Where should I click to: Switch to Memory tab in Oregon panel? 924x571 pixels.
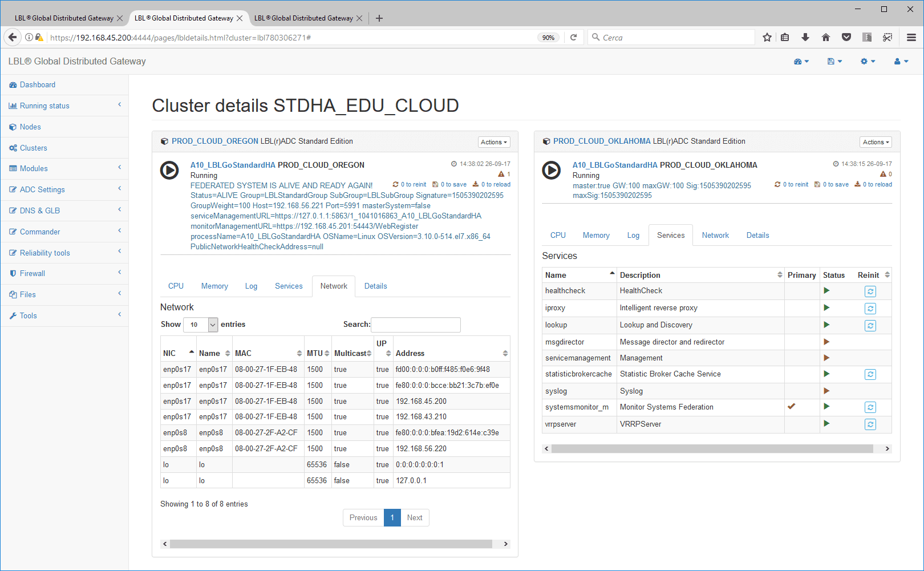(214, 286)
